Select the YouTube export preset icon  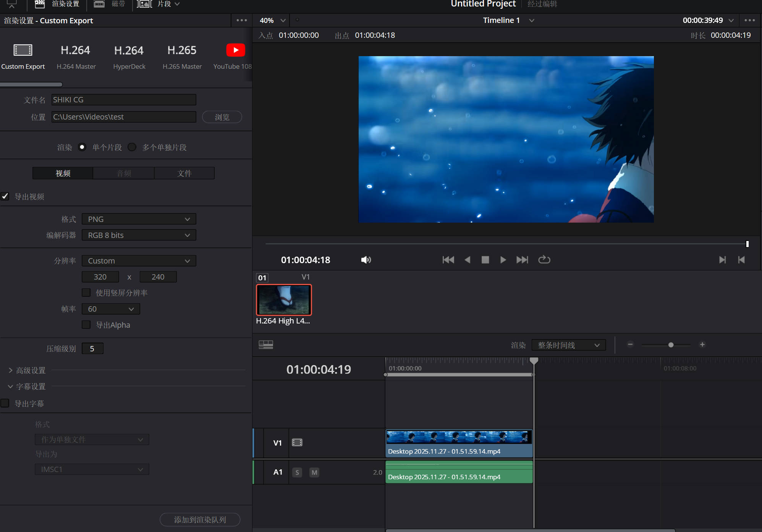(x=235, y=50)
